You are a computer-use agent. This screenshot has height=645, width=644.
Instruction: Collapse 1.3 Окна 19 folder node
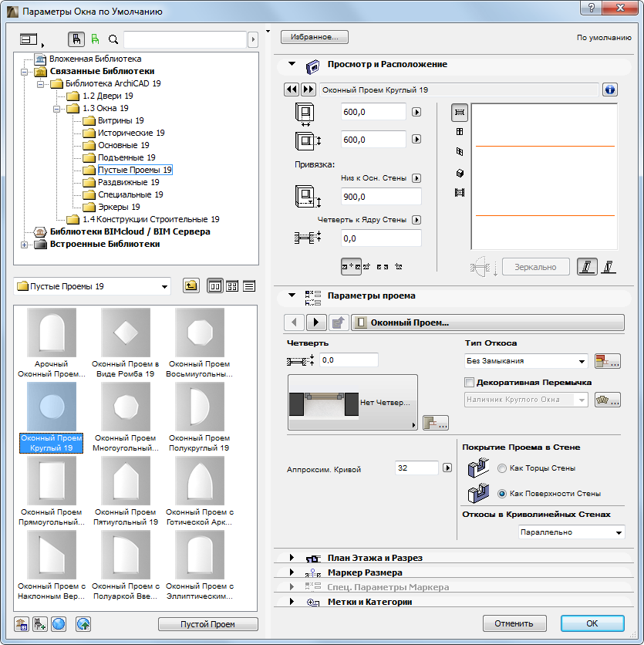pyautogui.click(x=57, y=109)
